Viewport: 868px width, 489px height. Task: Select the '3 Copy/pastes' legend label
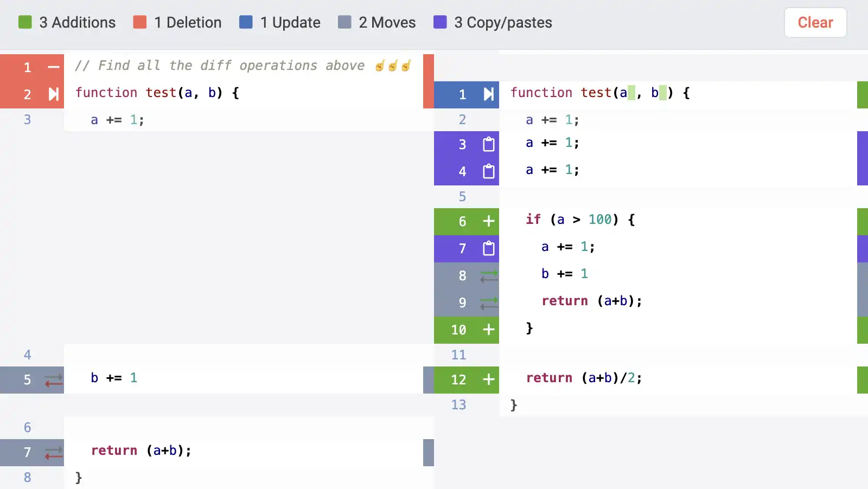503,22
